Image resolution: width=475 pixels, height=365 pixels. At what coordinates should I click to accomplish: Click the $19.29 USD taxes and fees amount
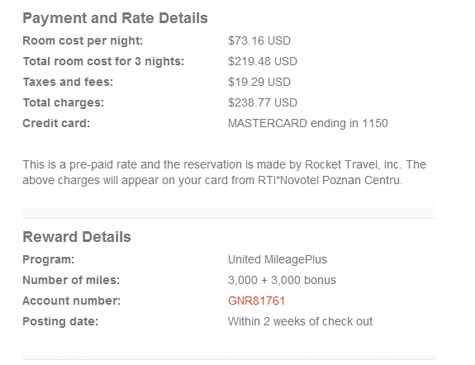[x=259, y=82]
